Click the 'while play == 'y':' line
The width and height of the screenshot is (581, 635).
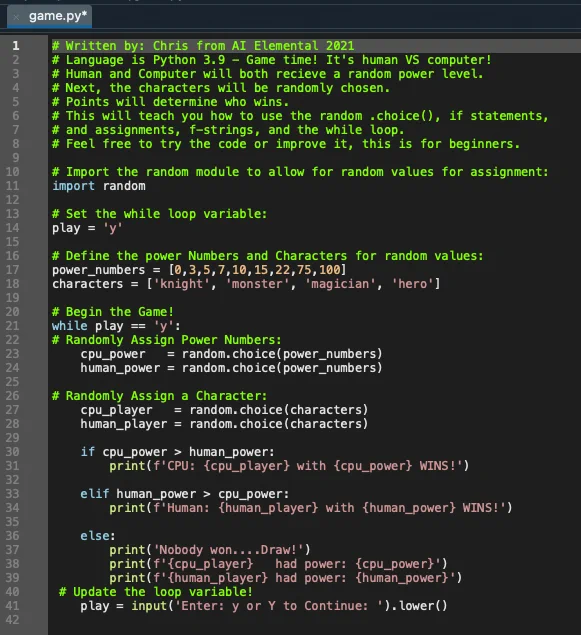coord(116,326)
